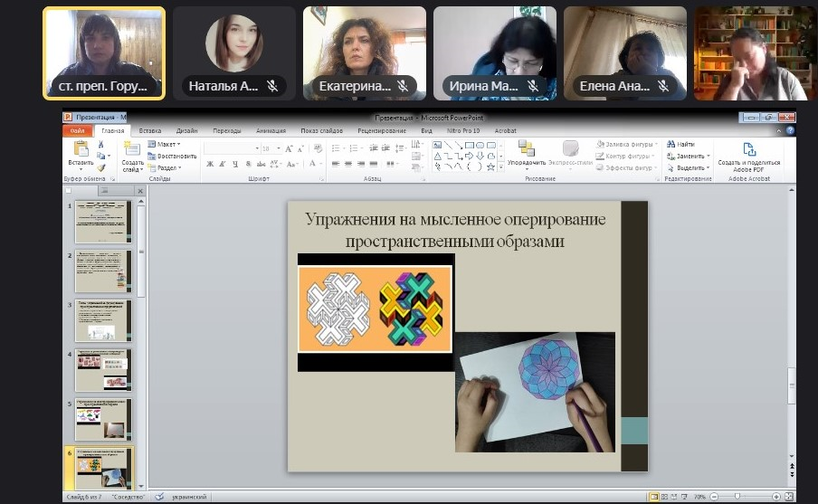Open the font size combo box
Viewport: 818px width, 504px height.
pyautogui.click(x=271, y=148)
